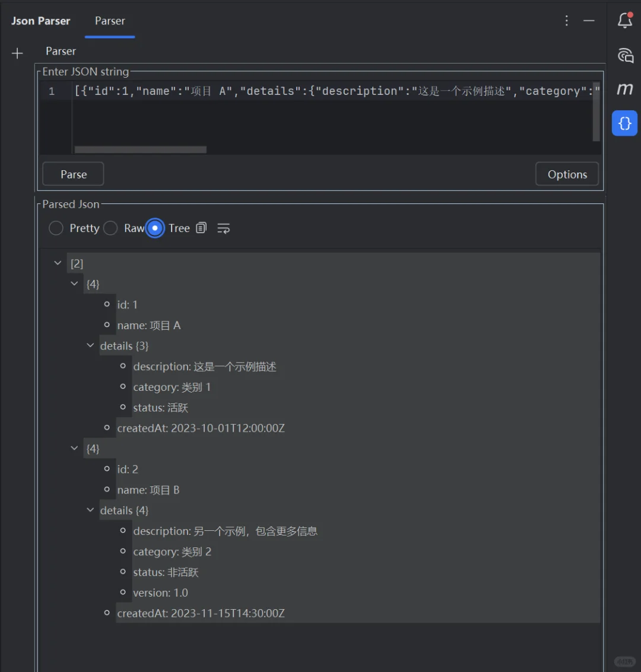Collapse the second {4} object node

(74, 448)
